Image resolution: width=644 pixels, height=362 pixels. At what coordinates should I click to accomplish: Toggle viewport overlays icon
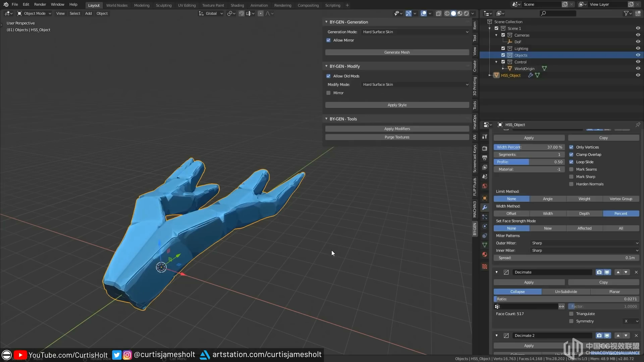click(424, 13)
